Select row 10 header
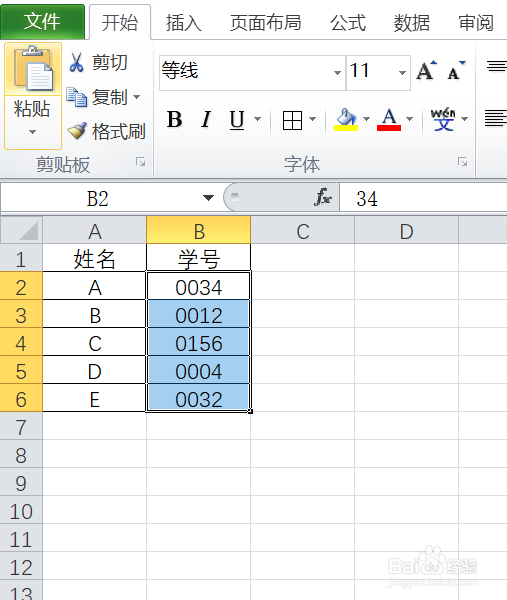507x600 pixels. 21,510
